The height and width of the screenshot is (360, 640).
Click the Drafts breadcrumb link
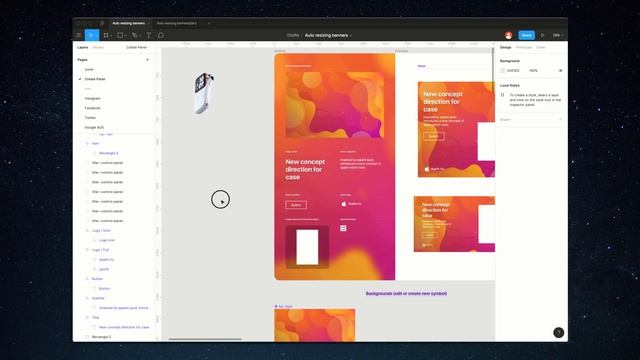tap(293, 36)
